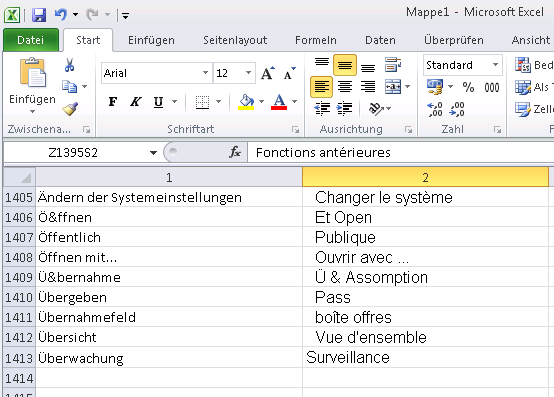The image size is (554, 397).
Task: Open Als Tabelle formatieren
Action: 534,87
